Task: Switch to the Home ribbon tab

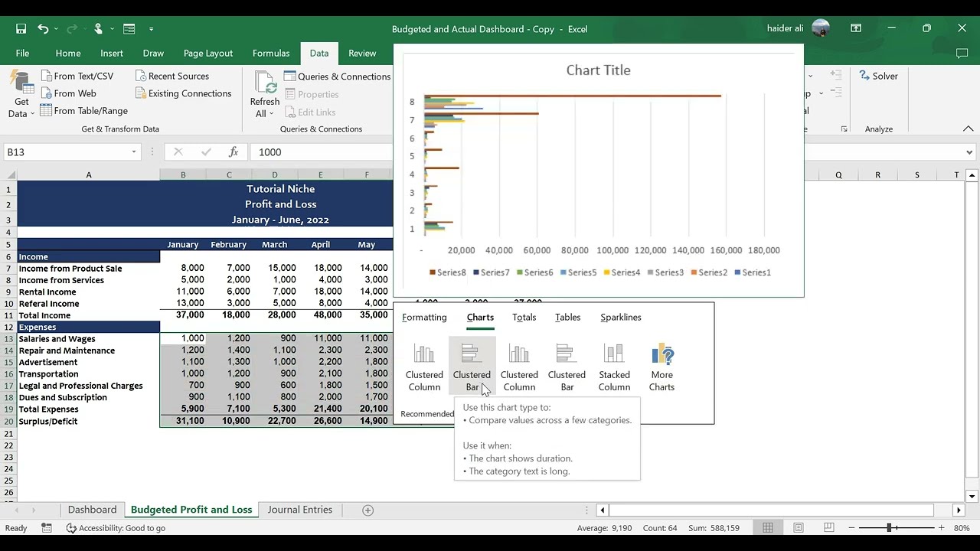Action: click(x=68, y=54)
